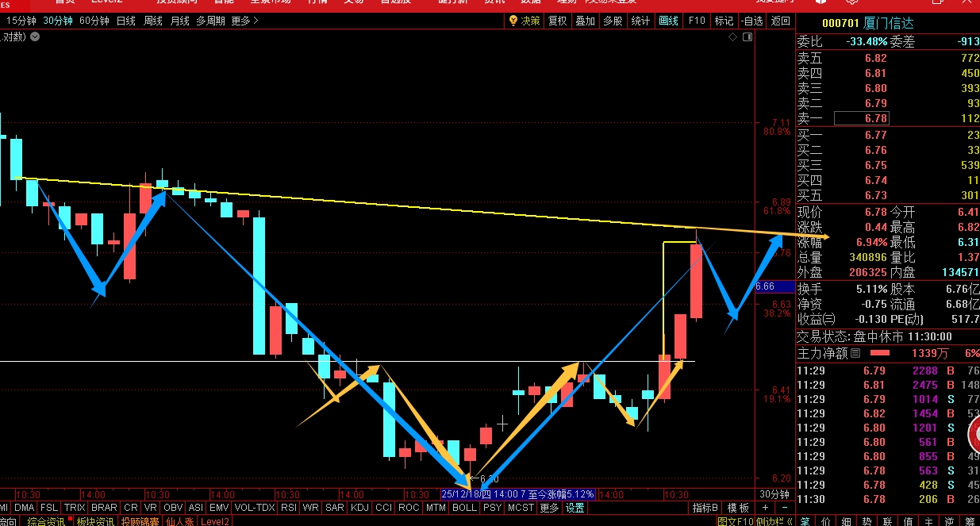Open 决策 lightbulb decision tool
The height and width of the screenshot is (526, 980).
[x=525, y=21]
